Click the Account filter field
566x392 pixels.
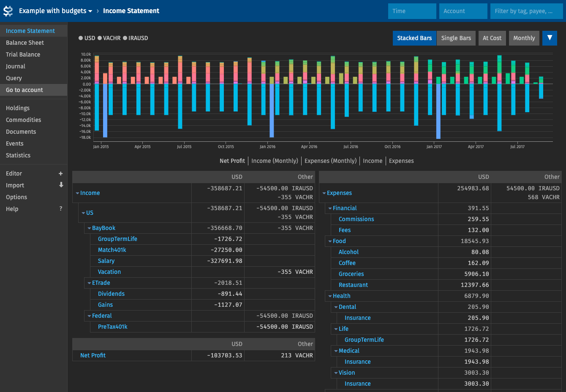pyautogui.click(x=463, y=11)
